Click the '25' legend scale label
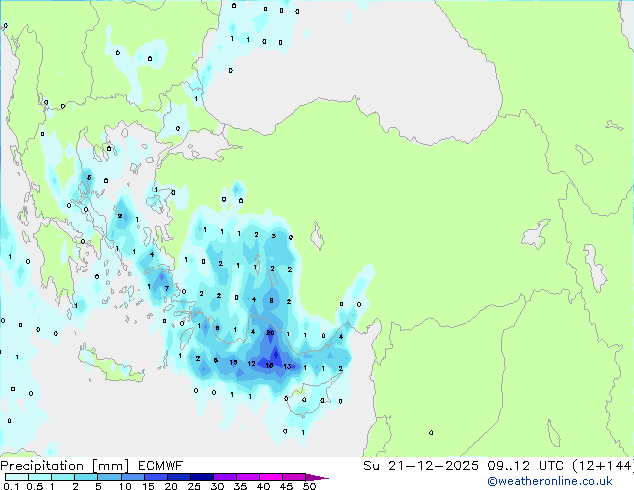The height and width of the screenshot is (490, 634). click(194, 486)
